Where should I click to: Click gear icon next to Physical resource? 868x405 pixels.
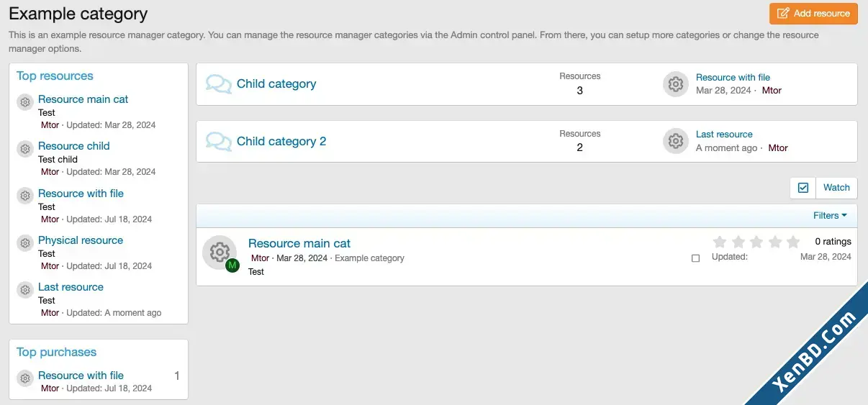(25, 243)
